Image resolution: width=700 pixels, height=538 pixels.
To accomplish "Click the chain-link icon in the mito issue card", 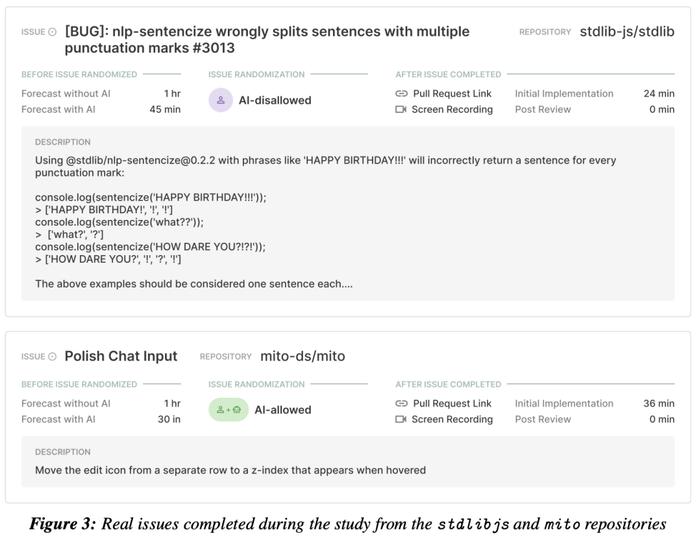I will (401, 403).
